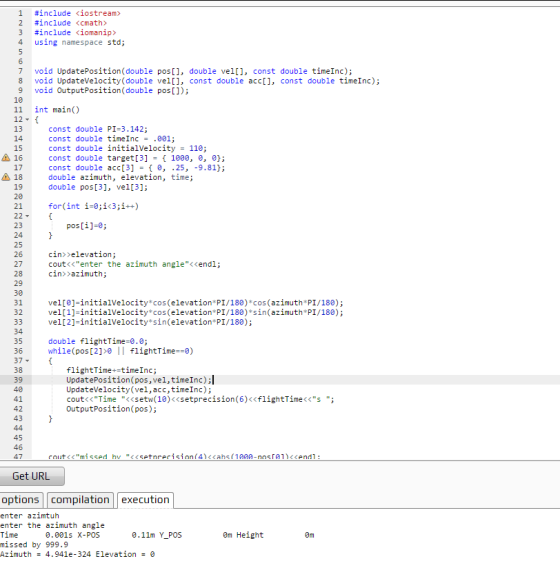This screenshot has height=570, width=560.
Task: Collapse the main function fold at line 12
Action: (x=27, y=119)
